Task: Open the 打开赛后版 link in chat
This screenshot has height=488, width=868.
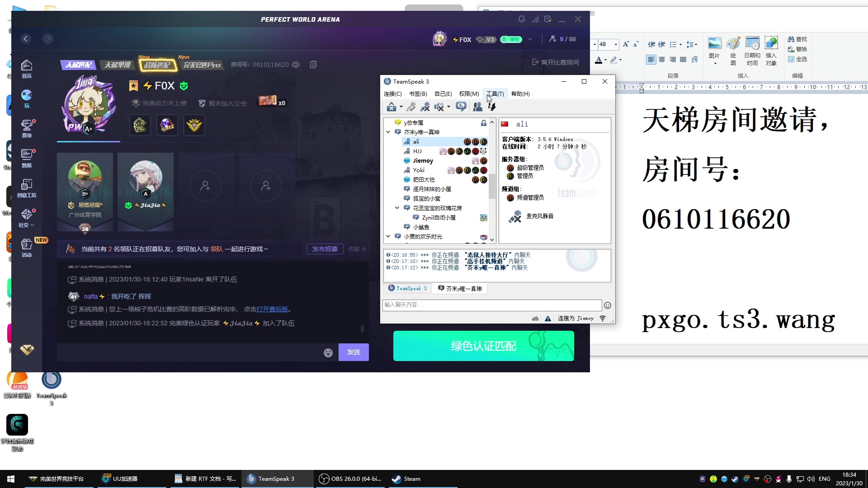Action: 272,310
